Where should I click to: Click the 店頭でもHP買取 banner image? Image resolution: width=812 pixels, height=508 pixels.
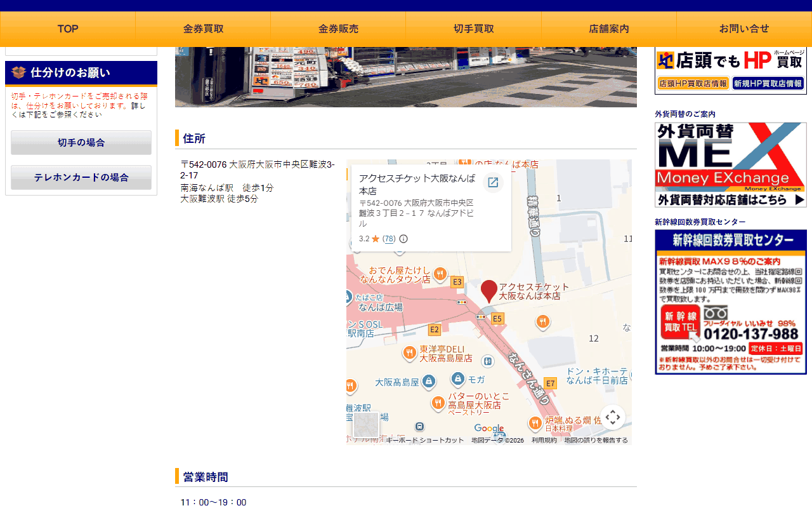[x=731, y=70]
